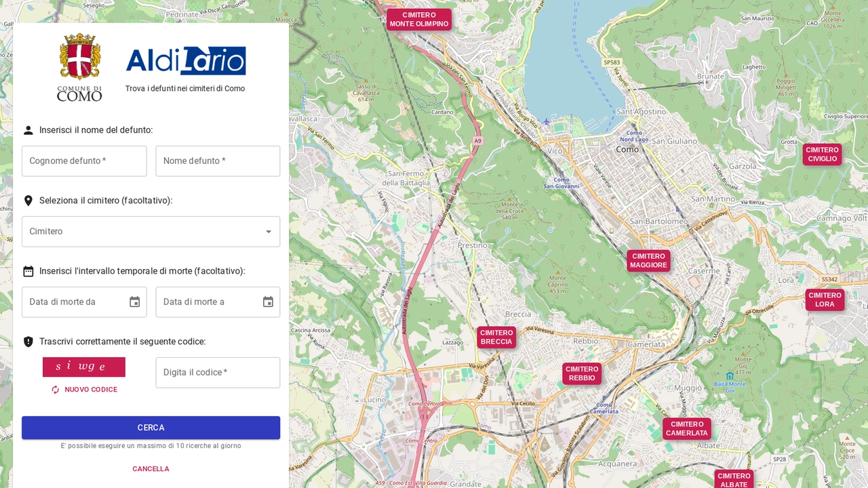Select Cimitero Lora marker on map

[825, 300]
